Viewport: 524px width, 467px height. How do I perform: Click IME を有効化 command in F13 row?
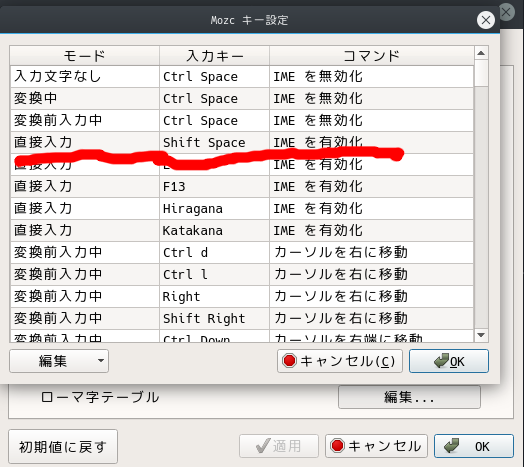[372, 187]
